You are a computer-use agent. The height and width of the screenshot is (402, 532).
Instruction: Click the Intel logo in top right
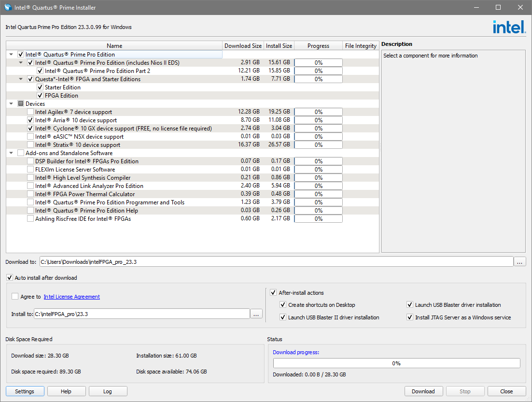tap(509, 27)
